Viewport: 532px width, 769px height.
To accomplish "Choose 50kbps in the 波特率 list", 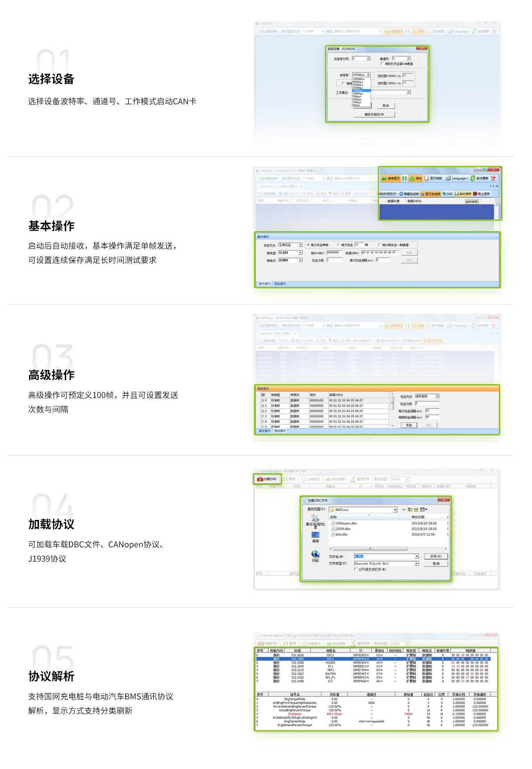I will point(361,97).
